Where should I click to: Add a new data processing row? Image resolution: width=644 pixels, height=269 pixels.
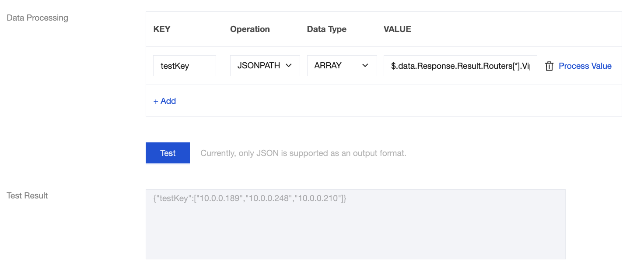pyautogui.click(x=165, y=101)
